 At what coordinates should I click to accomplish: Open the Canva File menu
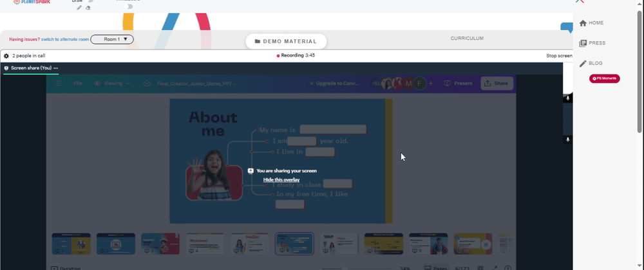[78, 83]
